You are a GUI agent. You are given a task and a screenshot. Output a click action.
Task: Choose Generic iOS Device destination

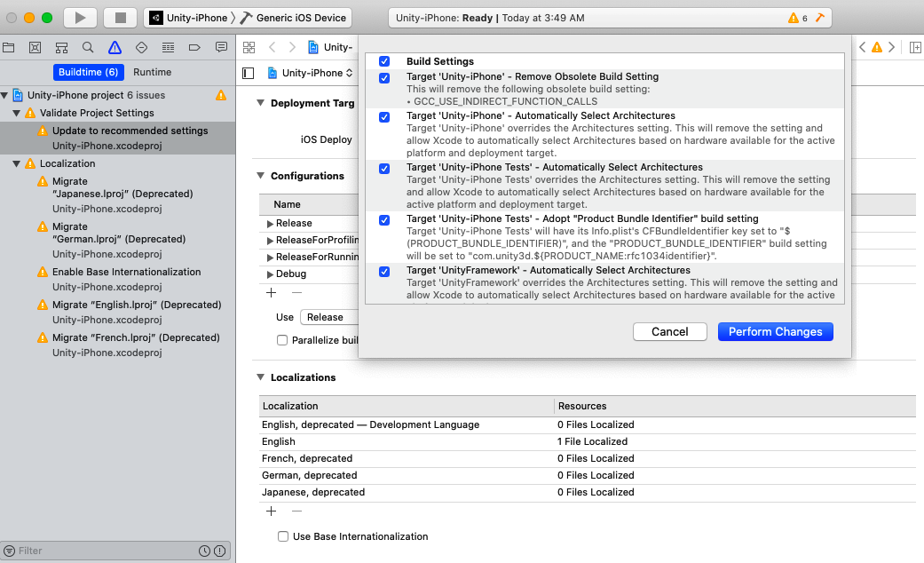(x=293, y=18)
